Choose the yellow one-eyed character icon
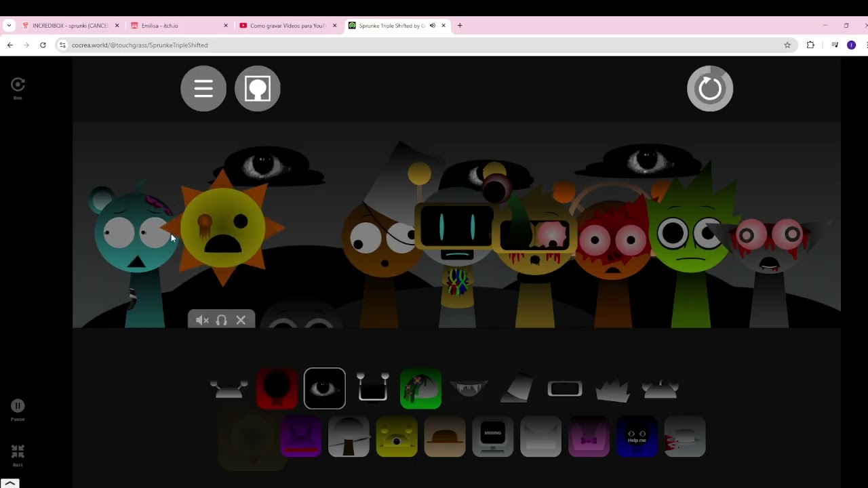The width and height of the screenshot is (868, 488). [x=397, y=436]
